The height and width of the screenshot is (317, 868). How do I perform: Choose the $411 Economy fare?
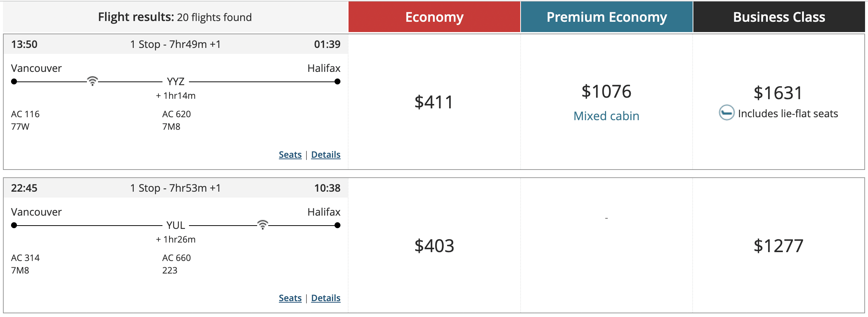tap(434, 102)
